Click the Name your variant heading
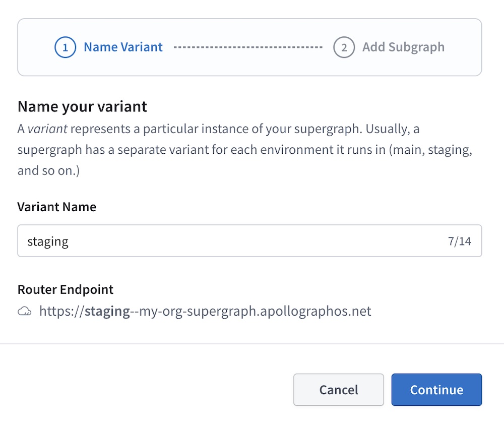504x427 pixels. [82, 106]
